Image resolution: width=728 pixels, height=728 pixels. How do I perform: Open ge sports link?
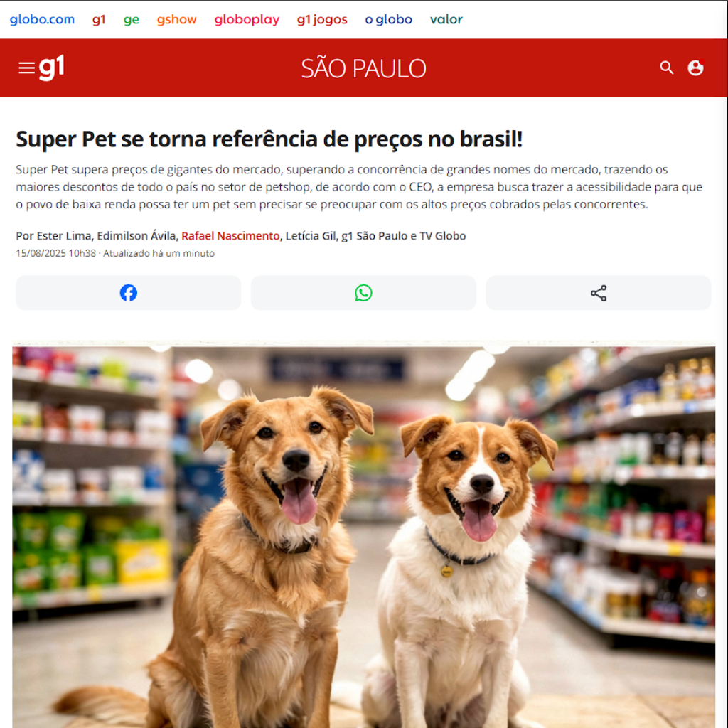point(132,19)
